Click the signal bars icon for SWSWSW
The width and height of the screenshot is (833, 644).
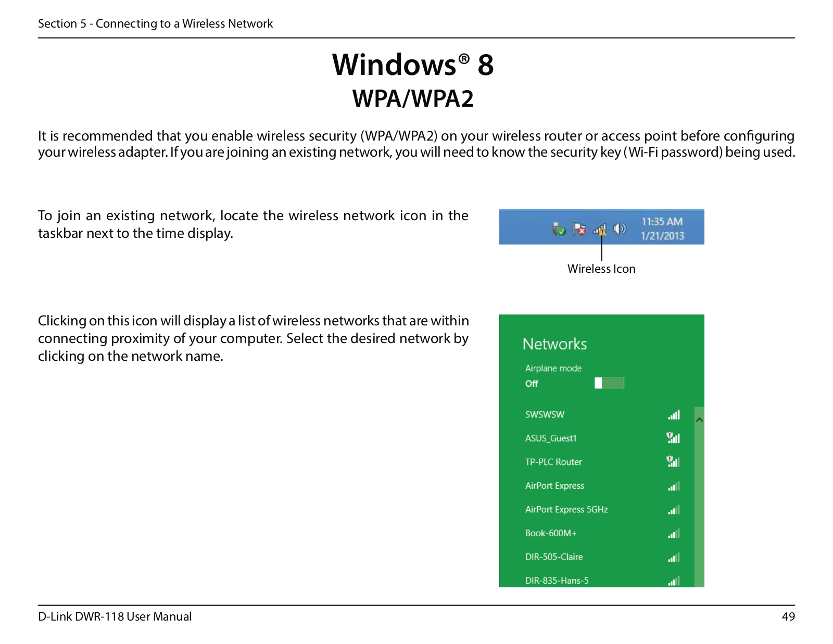pyautogui.click(x=674, y=415)
